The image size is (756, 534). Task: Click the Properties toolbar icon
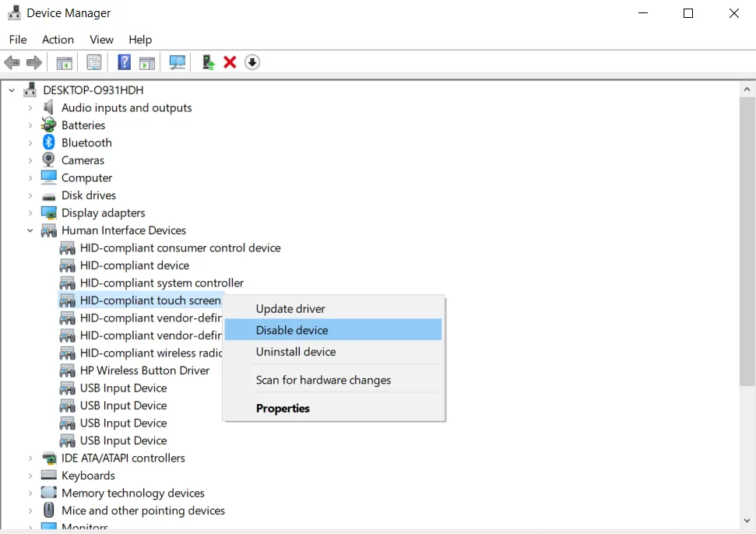[x=94, y=62]
